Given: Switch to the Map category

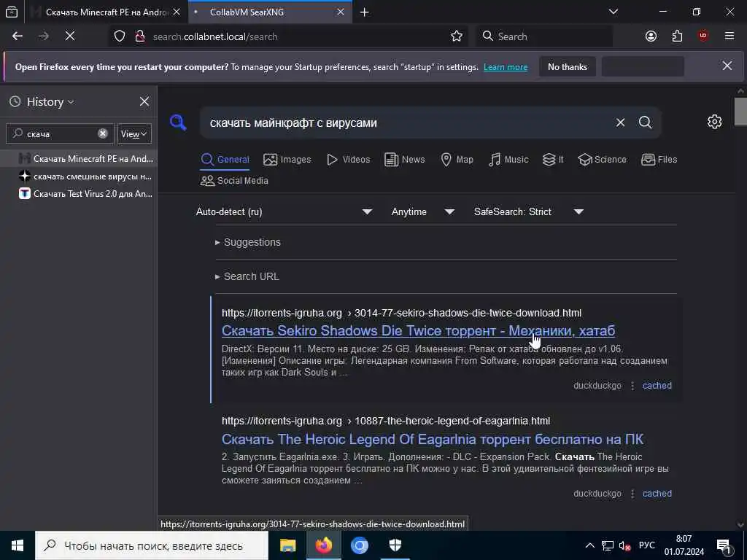Looking at the screenshot, I should point(457,160).
